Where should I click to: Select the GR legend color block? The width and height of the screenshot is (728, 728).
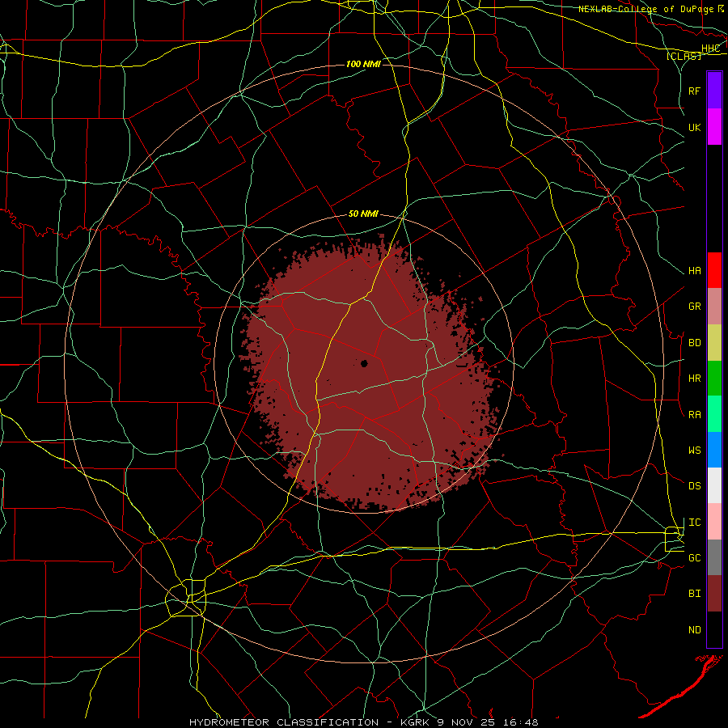point(714,307)
